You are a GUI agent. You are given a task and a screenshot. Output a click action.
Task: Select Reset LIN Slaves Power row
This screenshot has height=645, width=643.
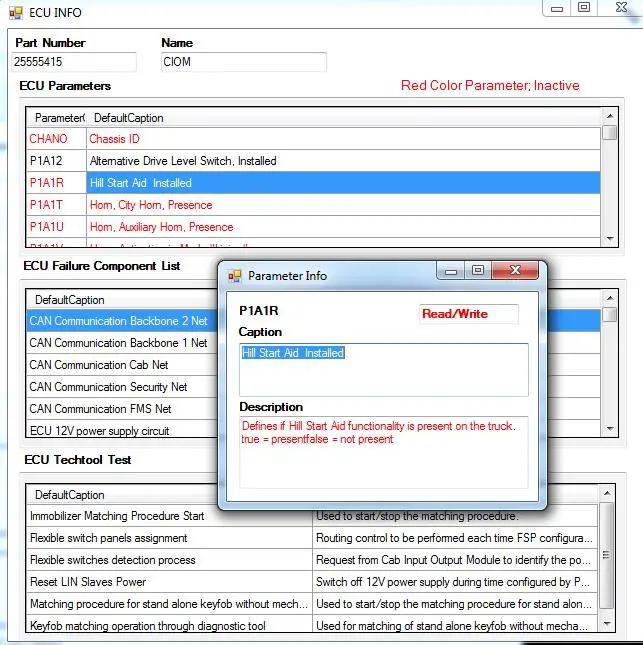click(312, 582)
